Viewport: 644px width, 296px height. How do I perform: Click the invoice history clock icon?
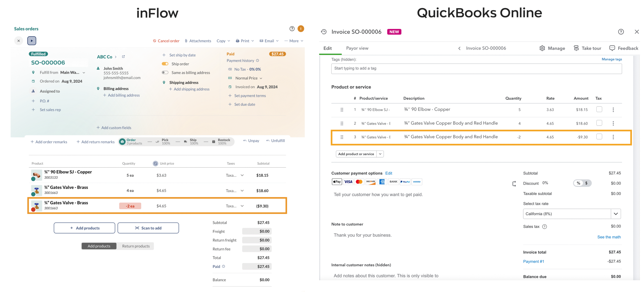(x=323, y=32)
